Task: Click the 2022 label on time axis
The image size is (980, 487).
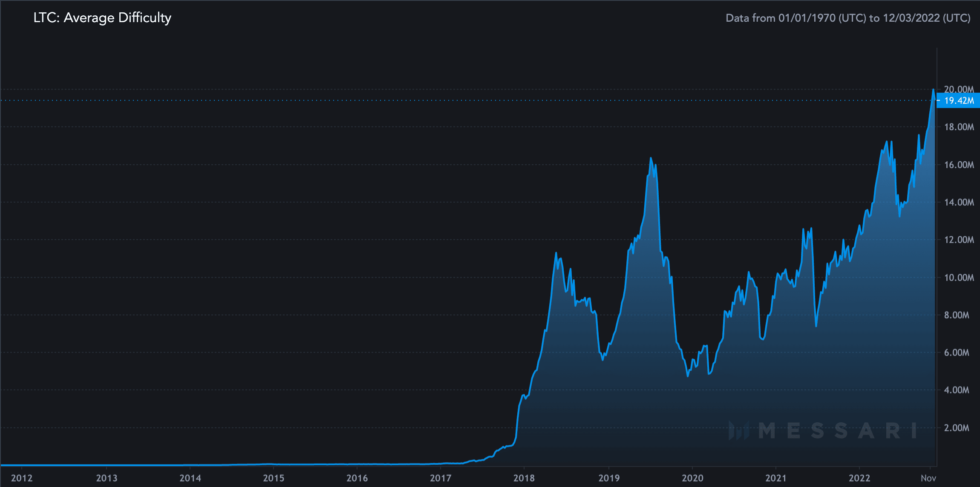Action: (x=859, y=478)
